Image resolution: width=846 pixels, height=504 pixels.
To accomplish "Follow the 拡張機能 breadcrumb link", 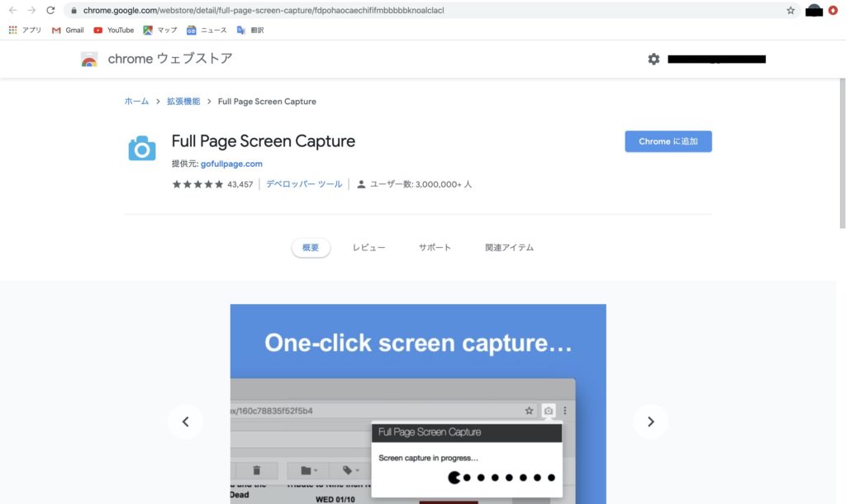I will (x=183, y=102).
